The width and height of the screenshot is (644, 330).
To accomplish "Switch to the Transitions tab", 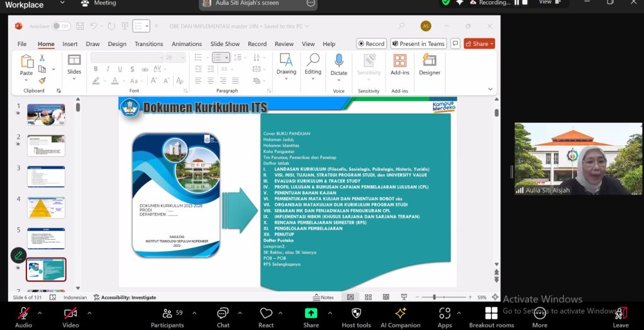I will click(x=148, y=44).
